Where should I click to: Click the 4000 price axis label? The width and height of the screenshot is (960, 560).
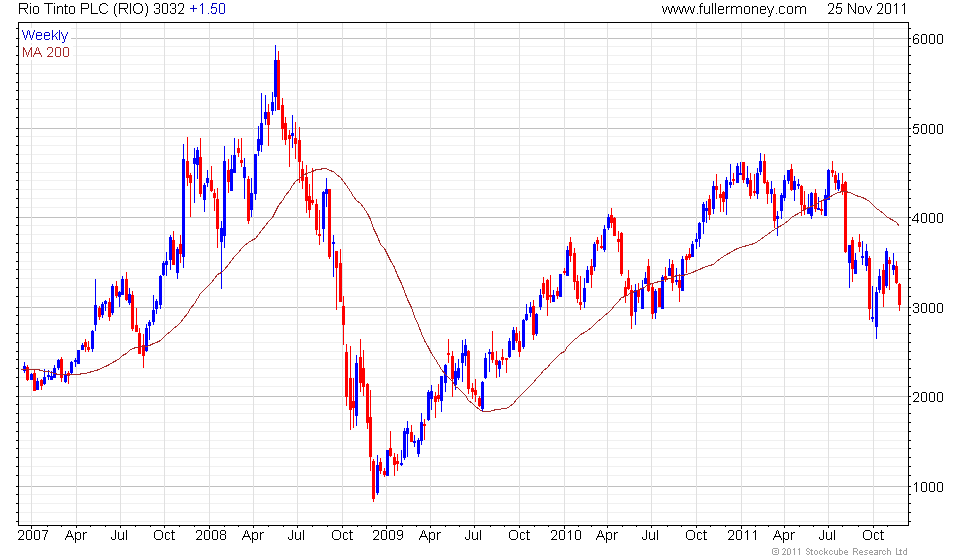pos(928,218)
